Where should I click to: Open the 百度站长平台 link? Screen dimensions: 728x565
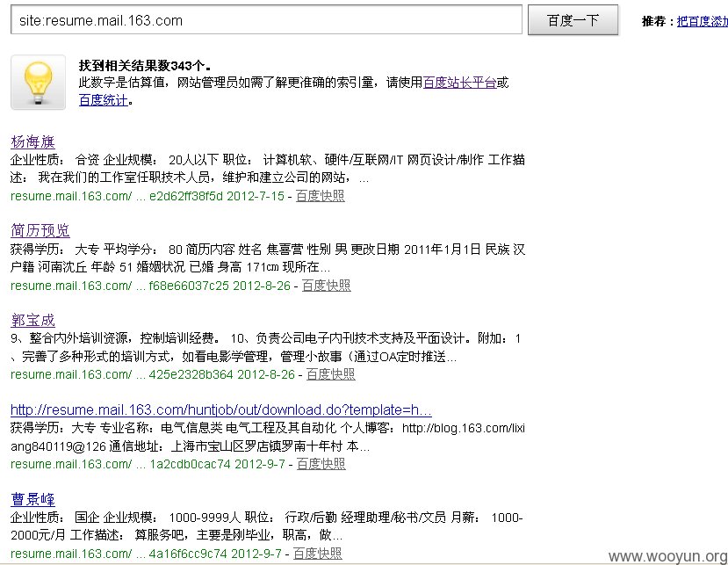point(459,83)
